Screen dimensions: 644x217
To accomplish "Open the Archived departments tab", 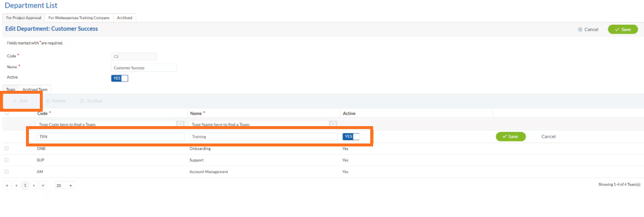I will tap(124, 18).
